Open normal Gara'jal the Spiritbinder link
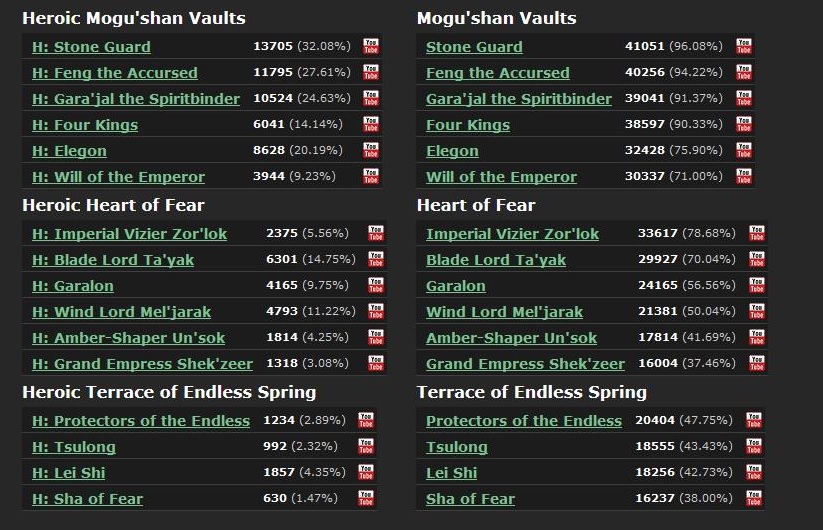 518,99
